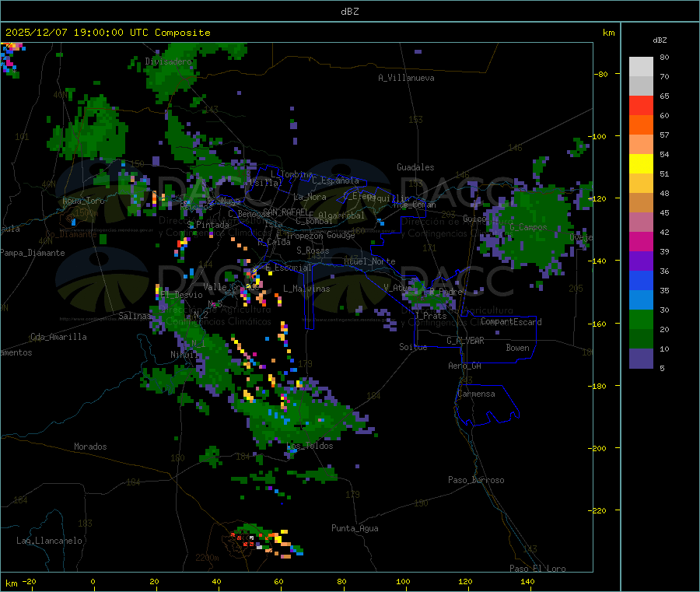Screen dimensions: 700x592
Task: Click the Paso_El_Loro label
Action: coord(537,569)
